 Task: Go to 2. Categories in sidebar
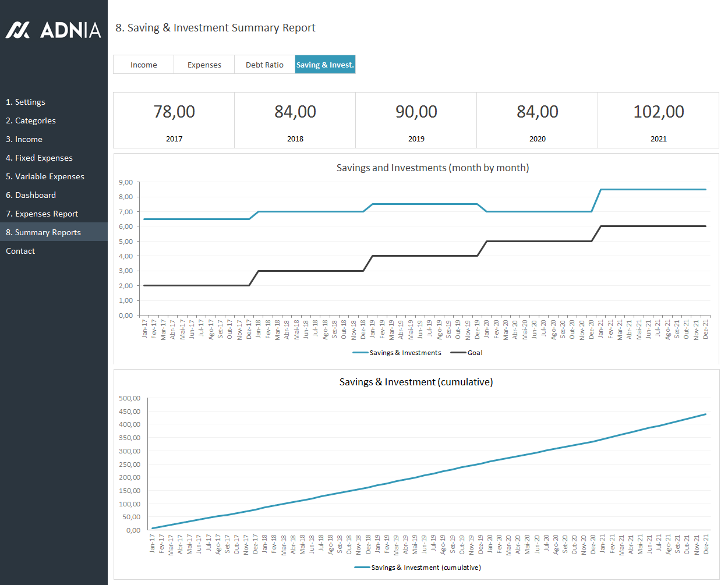[31, 120]
